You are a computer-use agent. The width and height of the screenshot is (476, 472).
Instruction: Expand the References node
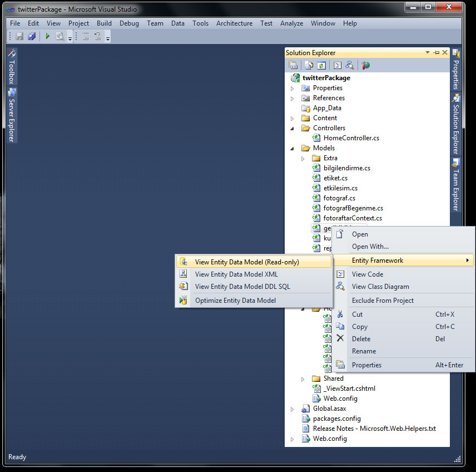click(292, 98)
